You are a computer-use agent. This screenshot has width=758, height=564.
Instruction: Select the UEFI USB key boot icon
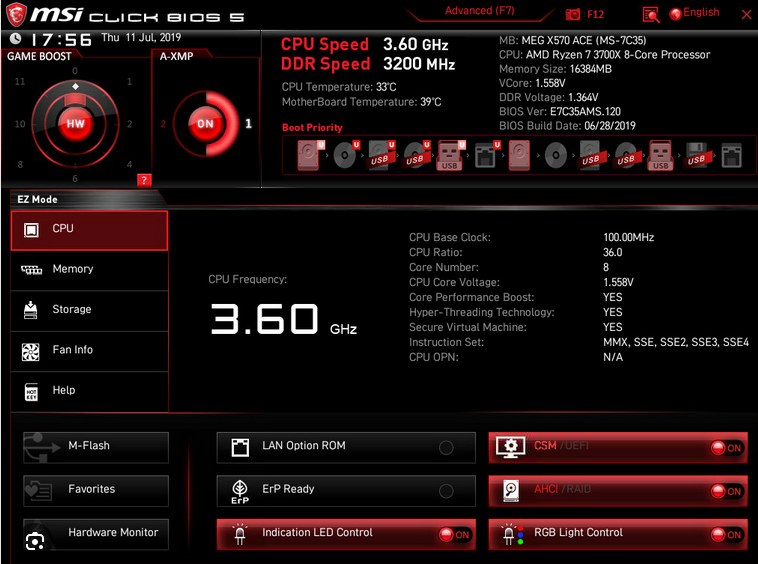point(451,155)
